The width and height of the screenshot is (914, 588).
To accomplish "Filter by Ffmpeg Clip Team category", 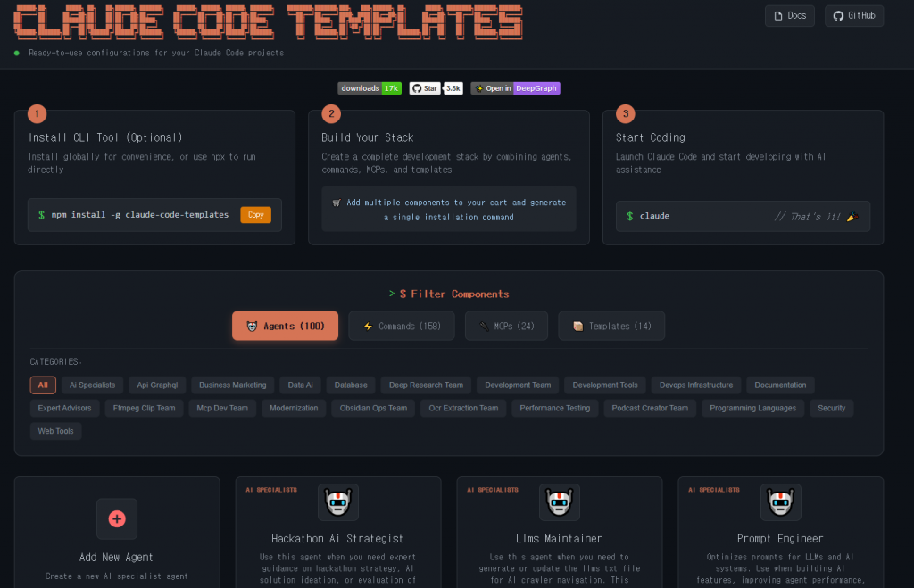I will pos(144,408).
